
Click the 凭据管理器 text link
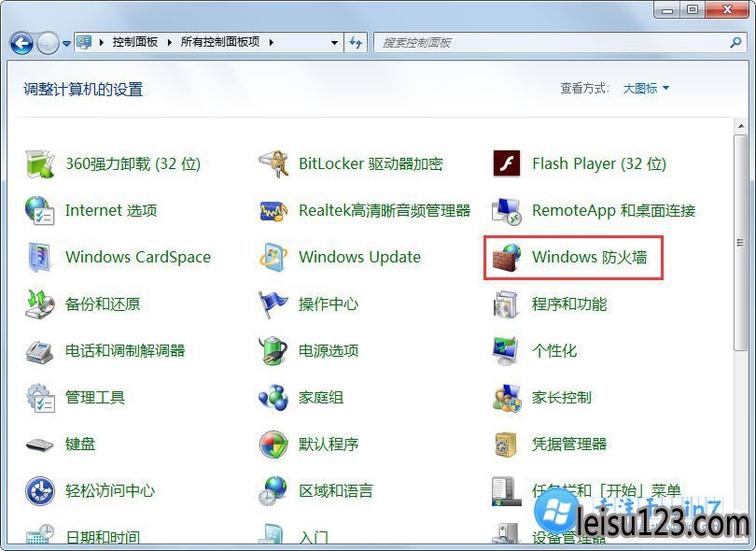click(x=569, y=444)
